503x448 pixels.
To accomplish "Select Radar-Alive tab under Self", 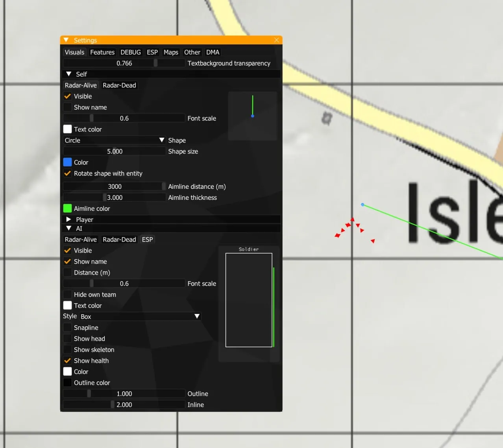I will coord(81,85).
